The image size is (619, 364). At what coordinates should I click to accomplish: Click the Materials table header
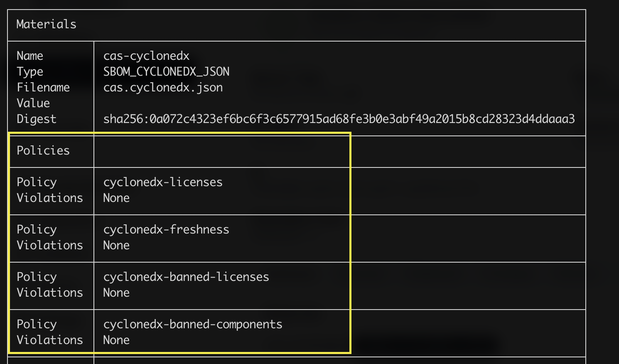(46, 24)
